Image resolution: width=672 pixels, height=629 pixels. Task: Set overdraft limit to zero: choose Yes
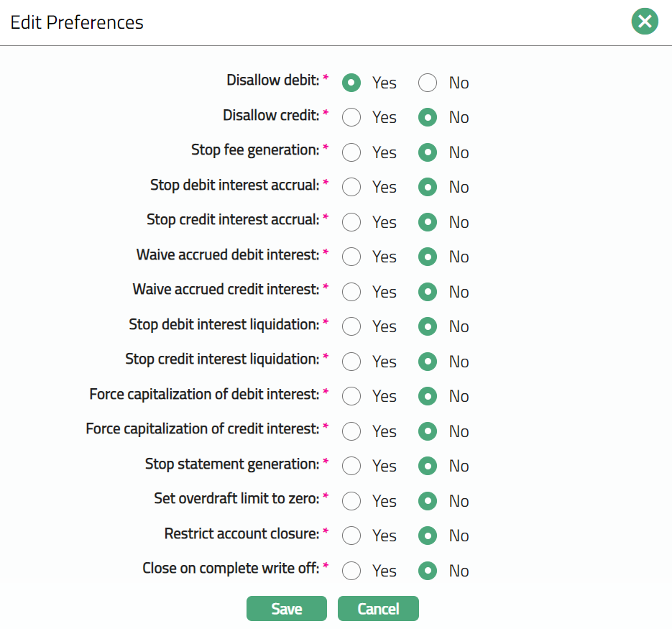[351, 501]
